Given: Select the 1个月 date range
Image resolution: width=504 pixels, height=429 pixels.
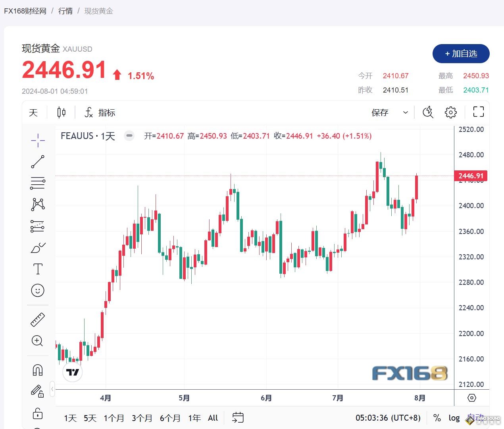Looking at the screenshot, I should 114,418.
